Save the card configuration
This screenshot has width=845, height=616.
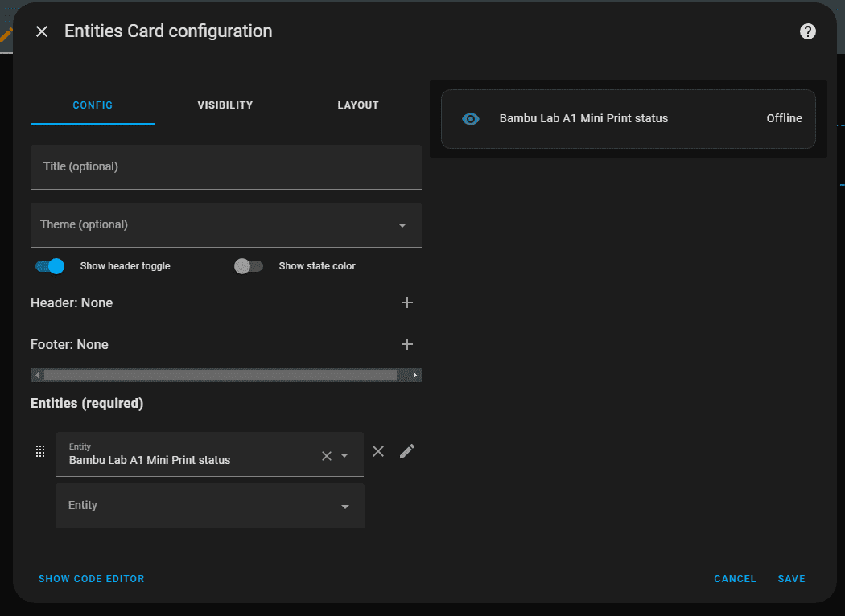pos(791,578)
